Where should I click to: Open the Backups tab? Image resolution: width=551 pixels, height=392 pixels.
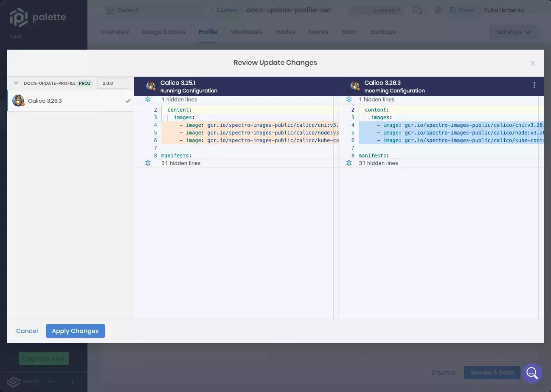click(x=383, y=32)
